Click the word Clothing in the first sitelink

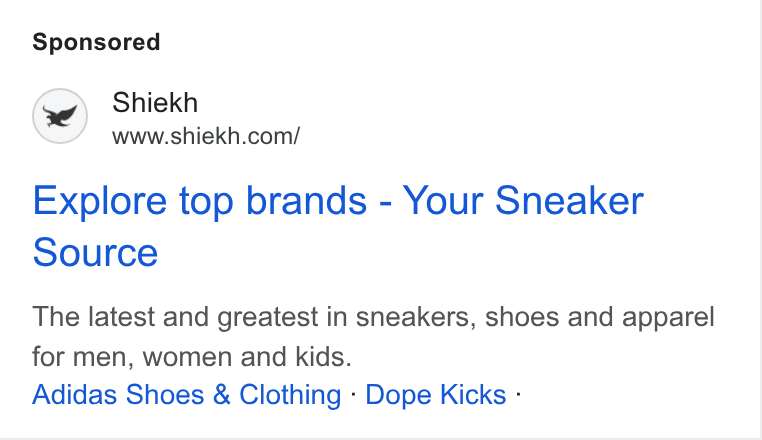click(x=290, y=395)
